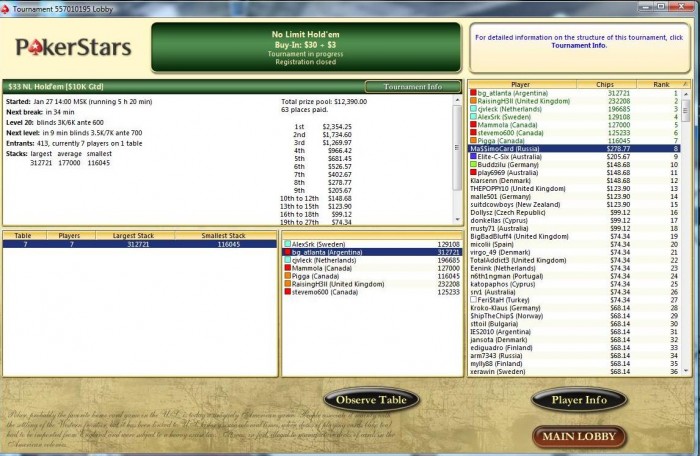700x456 pixels.
Task: Select IES2010 (Argentina) in standings
Action: coord(574,332)
